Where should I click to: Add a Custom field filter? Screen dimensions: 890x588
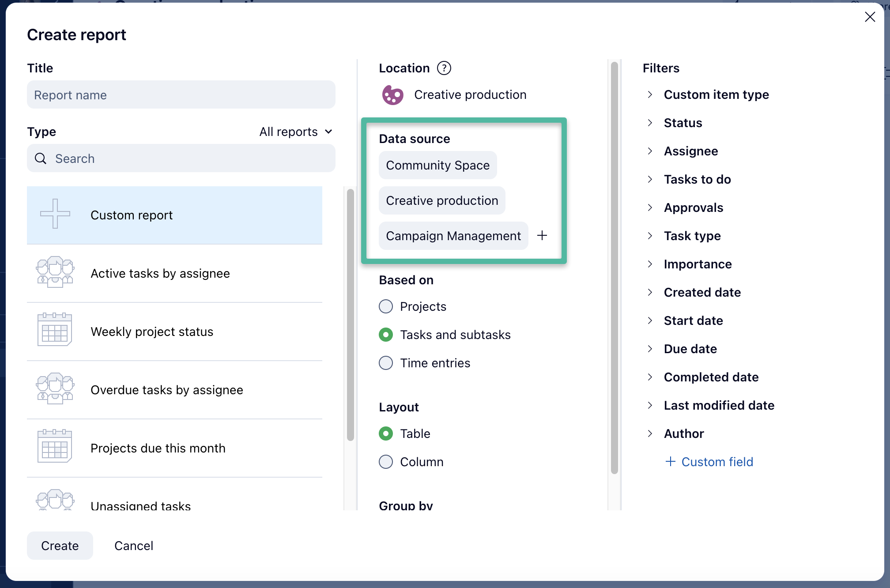pyautogui.click(x=709, y=462)
